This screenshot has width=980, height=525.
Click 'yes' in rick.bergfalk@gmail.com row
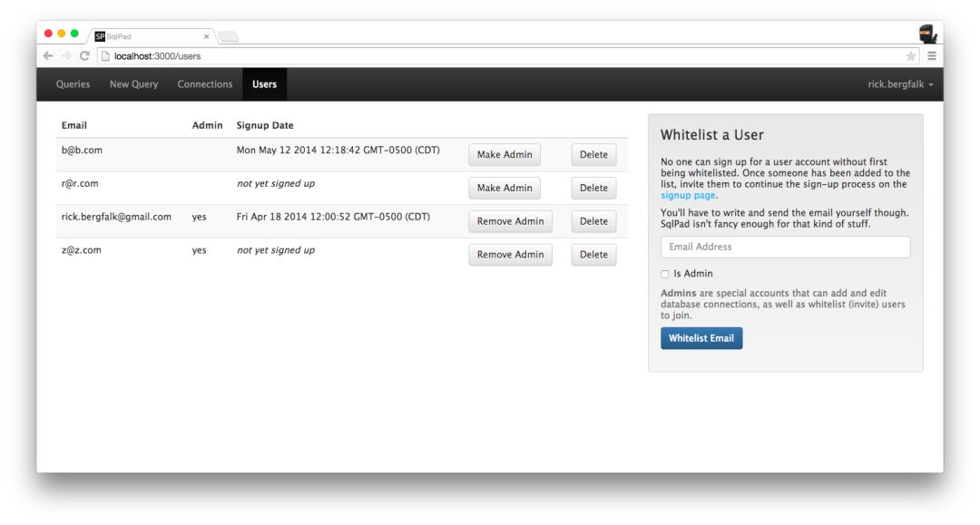pyautogui.click(x=200, y=218)
